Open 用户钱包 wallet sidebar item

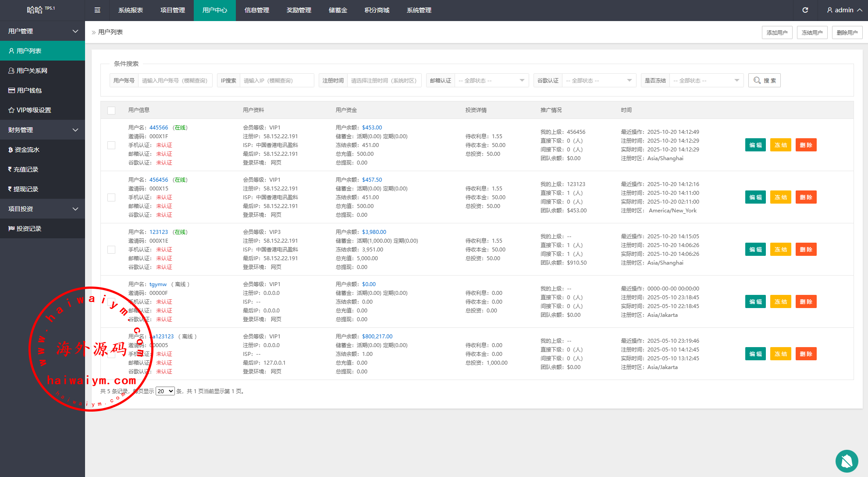pos(29,90)
